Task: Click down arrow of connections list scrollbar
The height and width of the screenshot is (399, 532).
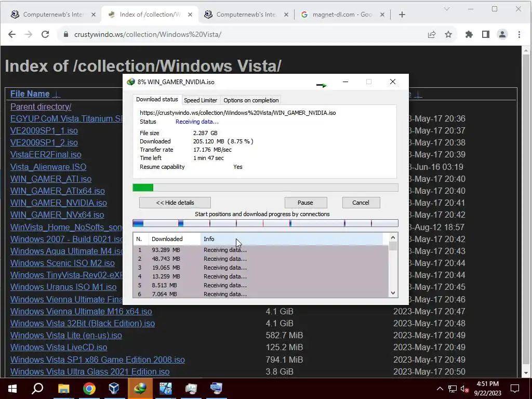Action: (393, 293)
